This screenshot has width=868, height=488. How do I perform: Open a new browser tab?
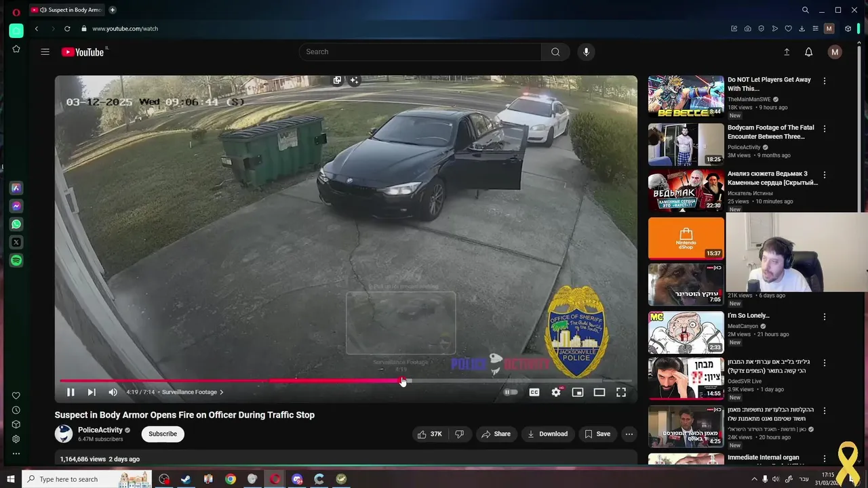pyautogui.click(x=113, y=9)
